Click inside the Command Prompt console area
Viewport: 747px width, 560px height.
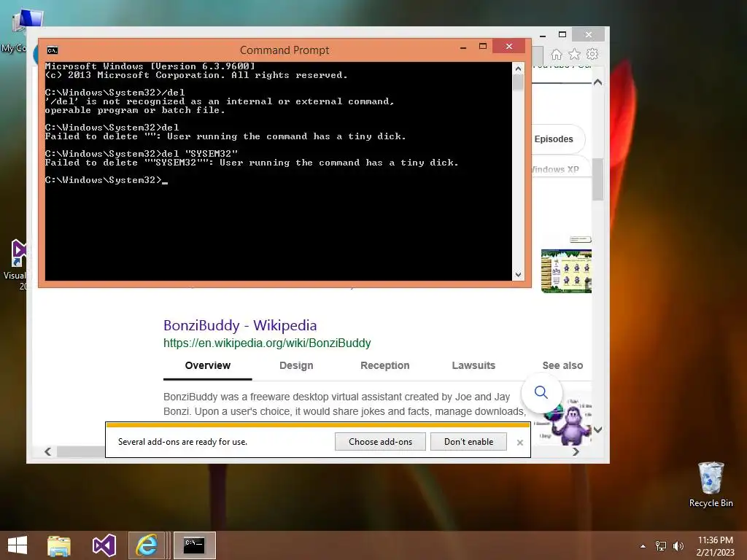(x=279, y=171)
